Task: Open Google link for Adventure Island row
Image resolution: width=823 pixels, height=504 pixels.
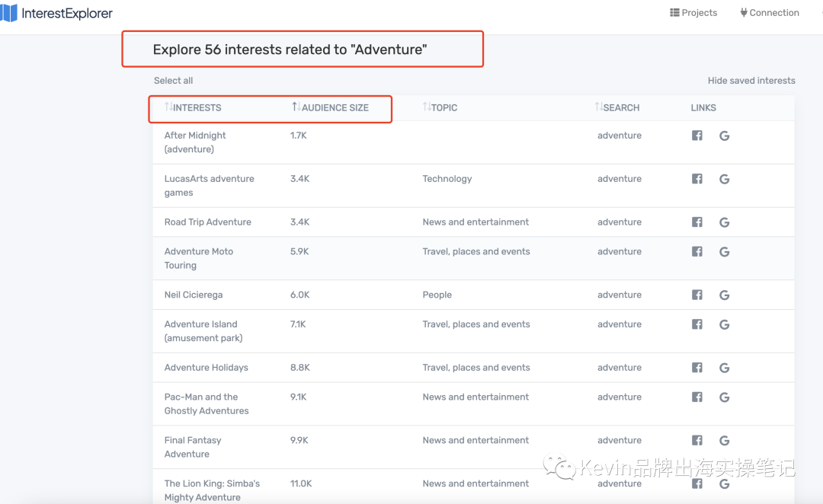Action: click(724, 324)
